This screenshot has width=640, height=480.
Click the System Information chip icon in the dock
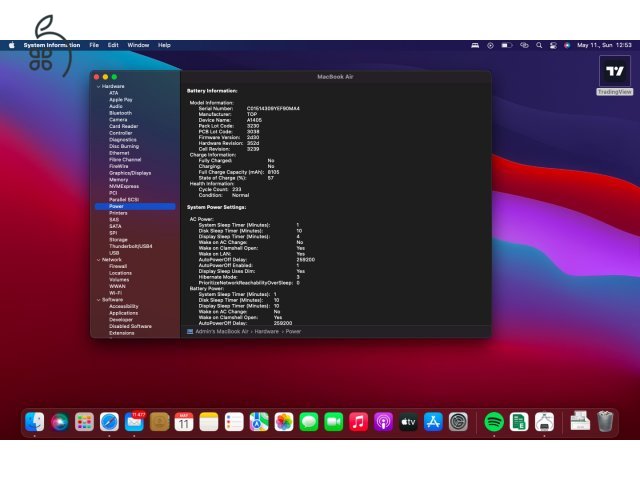click(544, 422)
